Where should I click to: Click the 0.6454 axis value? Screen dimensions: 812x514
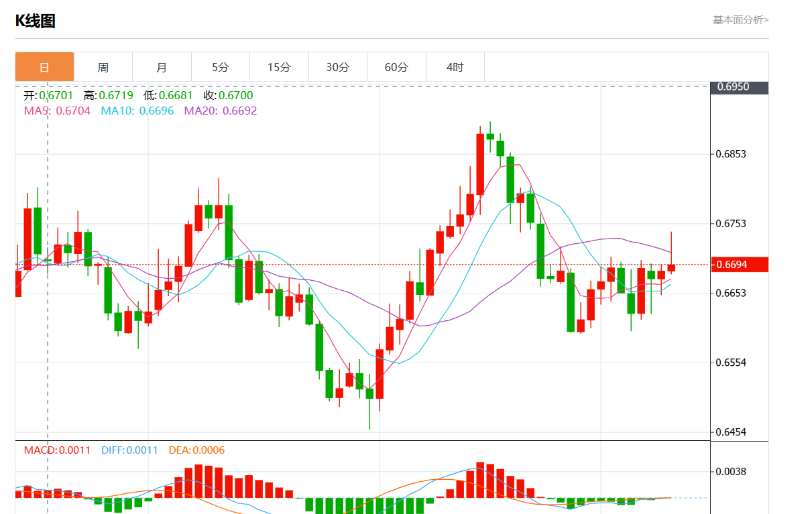(732, 432)
